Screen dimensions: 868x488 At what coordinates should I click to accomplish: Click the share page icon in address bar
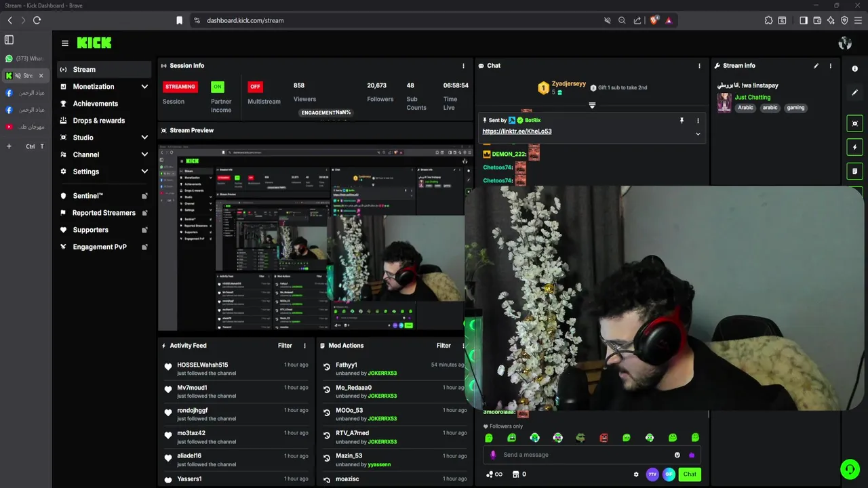tap(637, 20)
